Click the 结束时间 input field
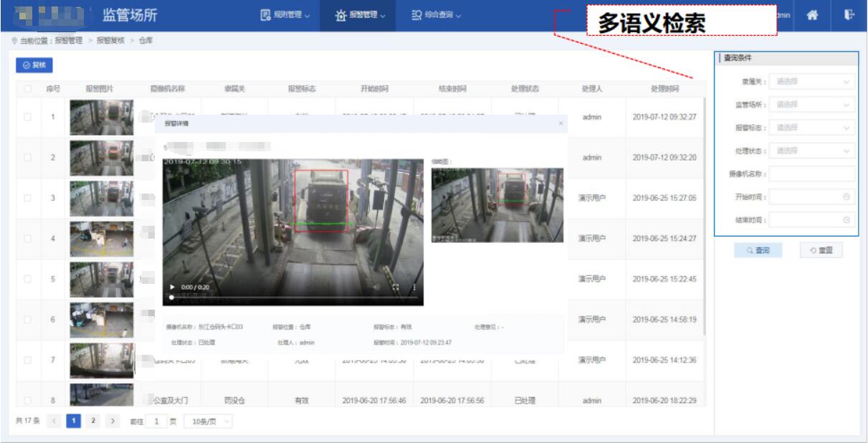 coord(812,220)
